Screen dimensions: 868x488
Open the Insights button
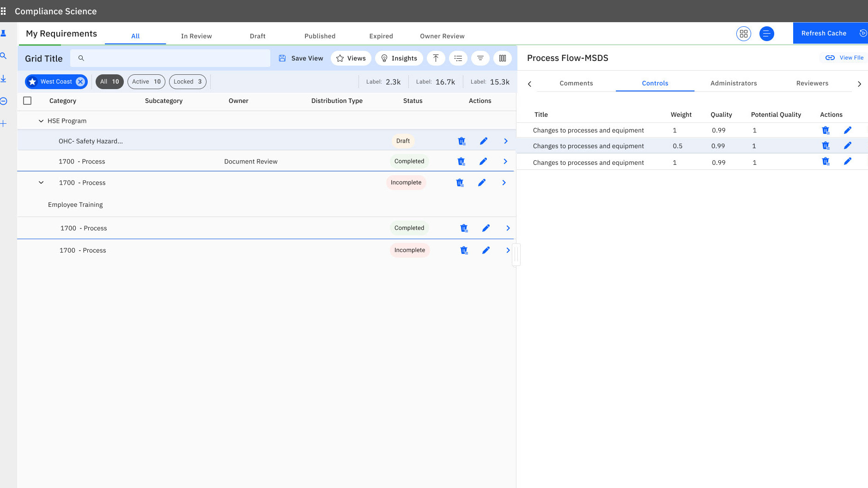399,58
